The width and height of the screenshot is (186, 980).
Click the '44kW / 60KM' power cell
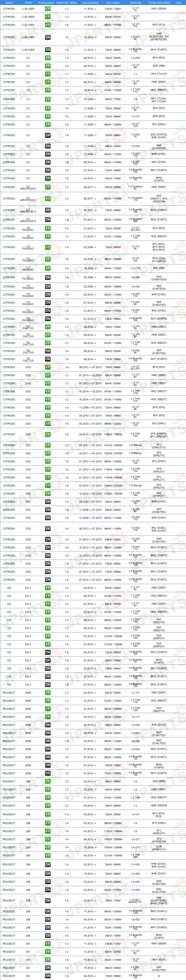[113, 74]
